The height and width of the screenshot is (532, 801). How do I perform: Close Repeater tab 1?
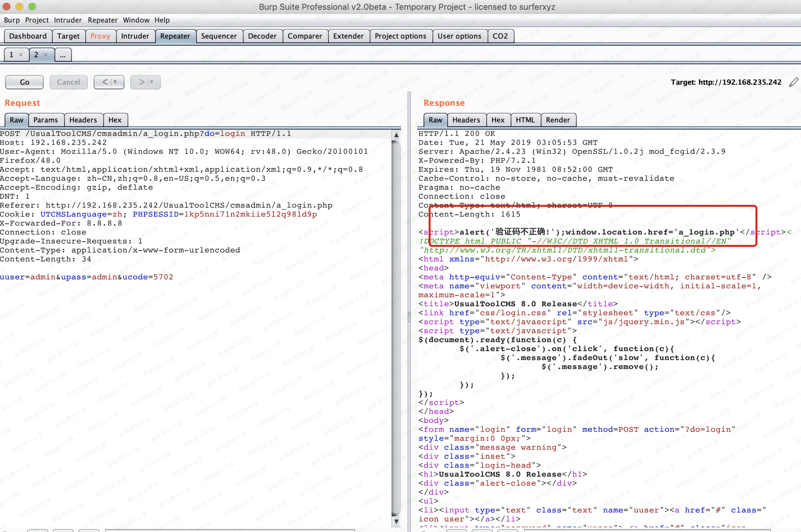tap(21, 55)
